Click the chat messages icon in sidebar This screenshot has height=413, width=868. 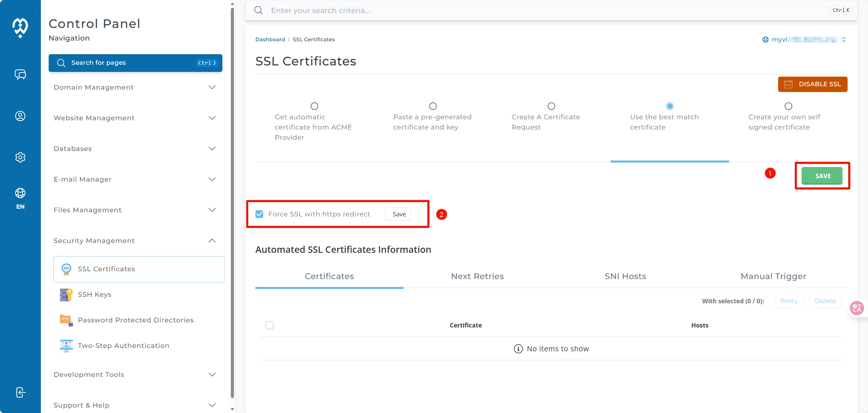(x=20, y=74)
